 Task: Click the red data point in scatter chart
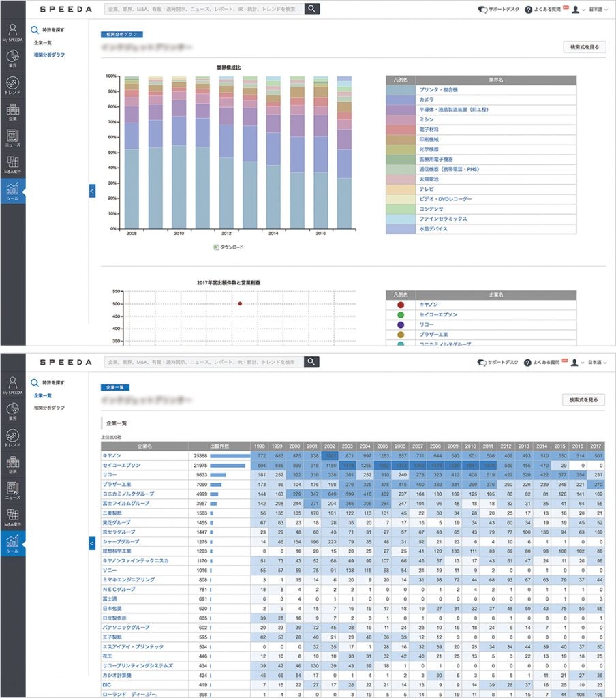pos(240,303)
